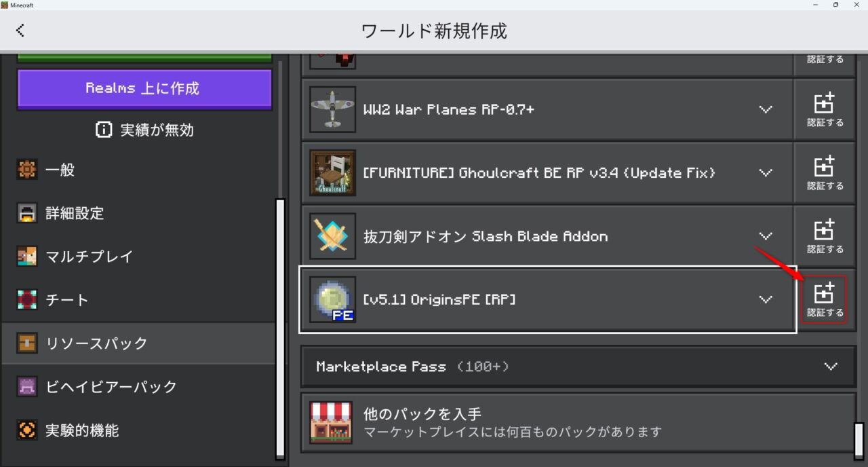
Task: Click the WW2 War Planes pack icon
Action: (x=332, y=109)
